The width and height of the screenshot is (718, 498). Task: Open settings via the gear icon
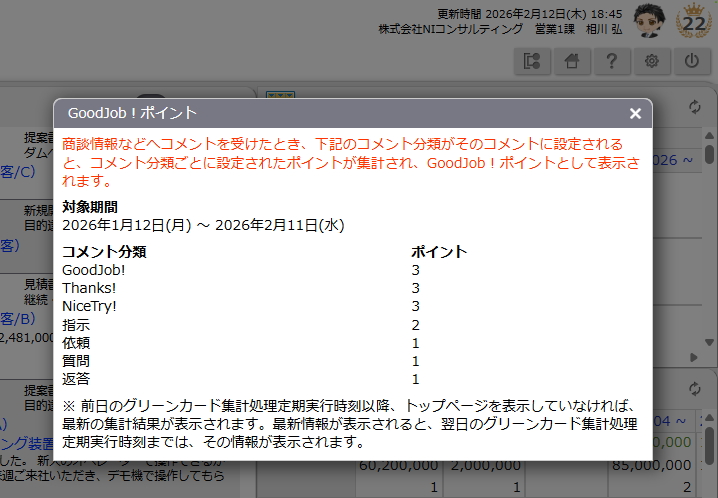(x=651, y=62)
